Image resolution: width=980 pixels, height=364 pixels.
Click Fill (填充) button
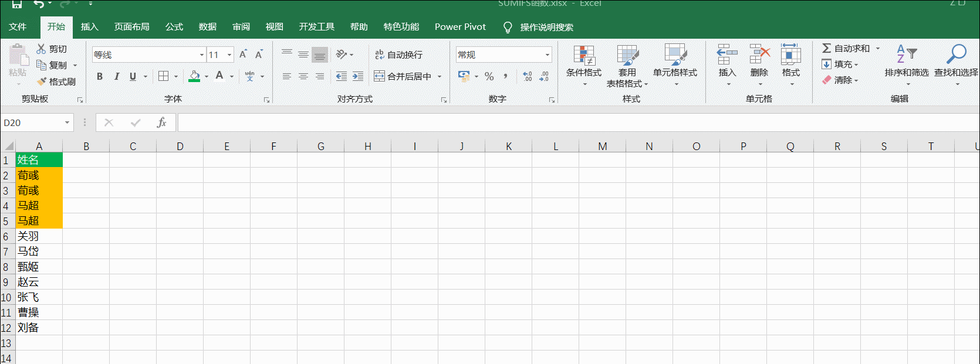pos(840,64)
